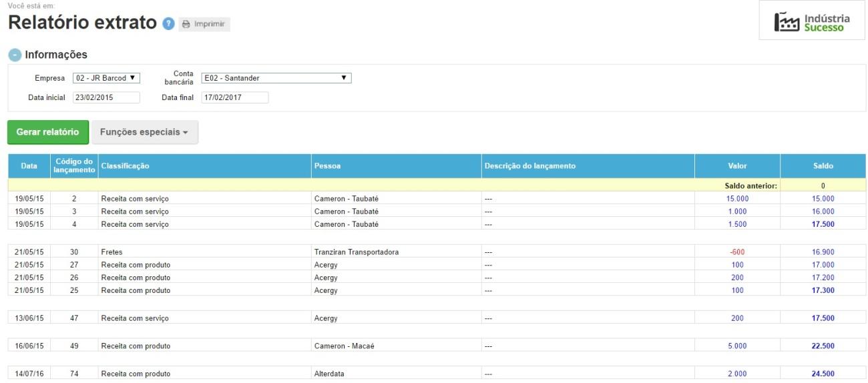The image size is (868, 383).
Task: Collapse the Informações section
Action: coord(14,54)
